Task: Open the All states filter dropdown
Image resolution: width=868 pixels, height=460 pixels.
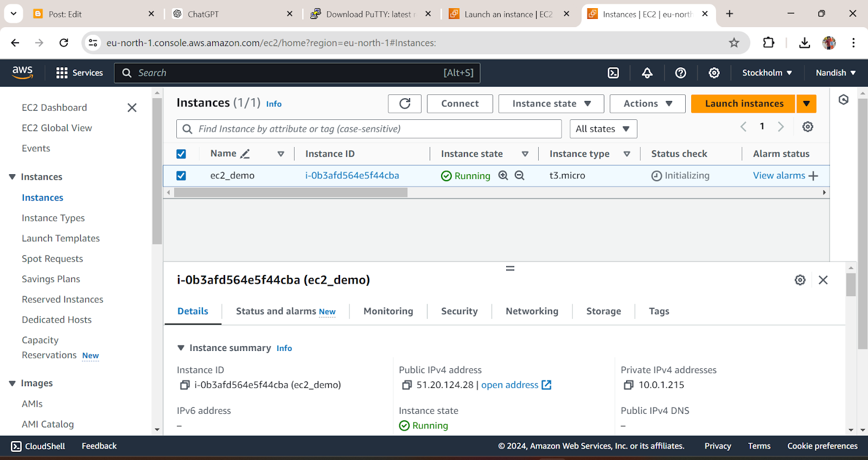Action: click(603, 129)
